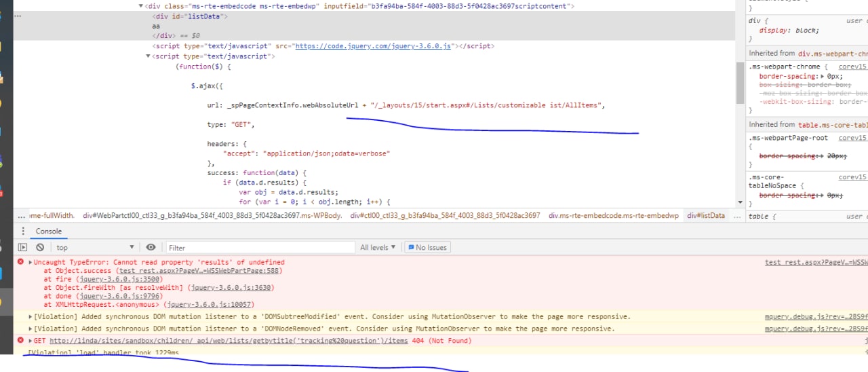This screenshot has height=372, width=868.
Task: Open test_rest.aspx WSSWebPartPage:588 stack link
Action: [199, 270]
